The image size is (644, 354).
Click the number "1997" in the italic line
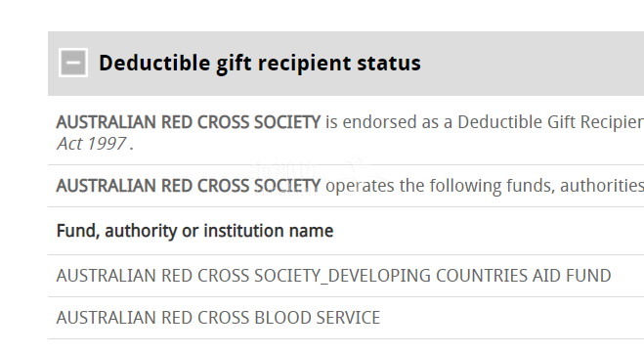pos(107,144)
